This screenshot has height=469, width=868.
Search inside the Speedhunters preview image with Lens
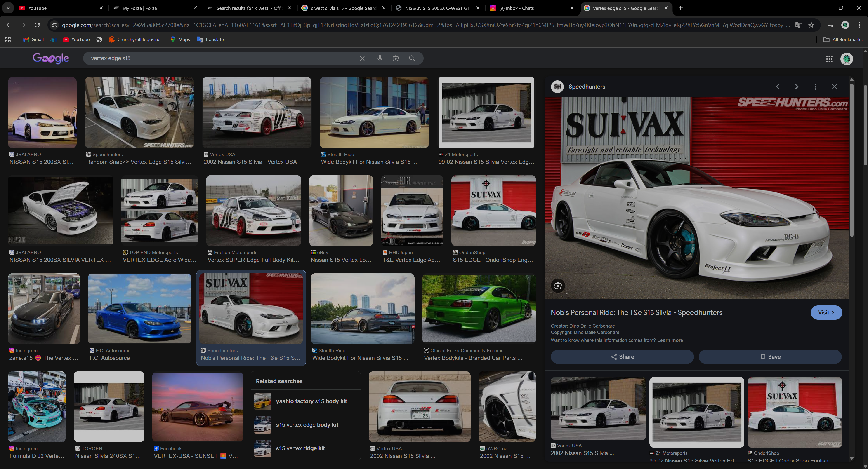tap(558, 286)
